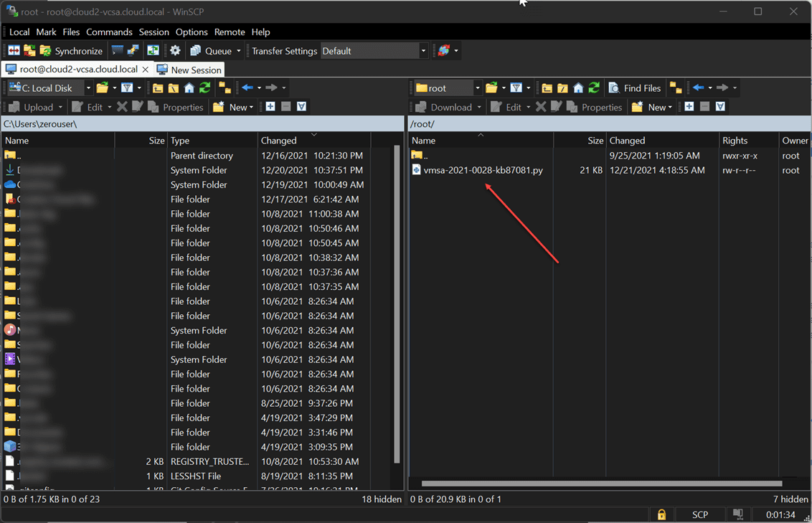Click the Synchronize button
Image resolution: width=812 pixels, height=523 pixels.
coord(70,51)
